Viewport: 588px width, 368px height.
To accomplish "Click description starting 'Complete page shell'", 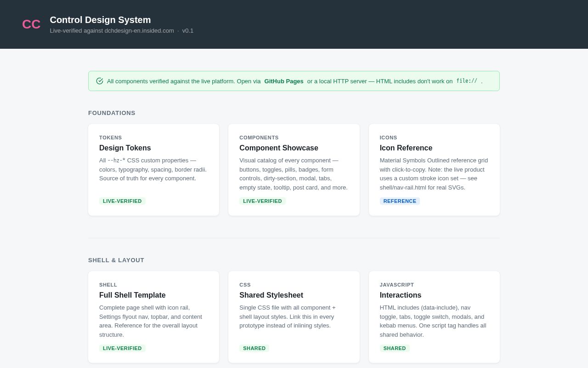I will 153,321.
